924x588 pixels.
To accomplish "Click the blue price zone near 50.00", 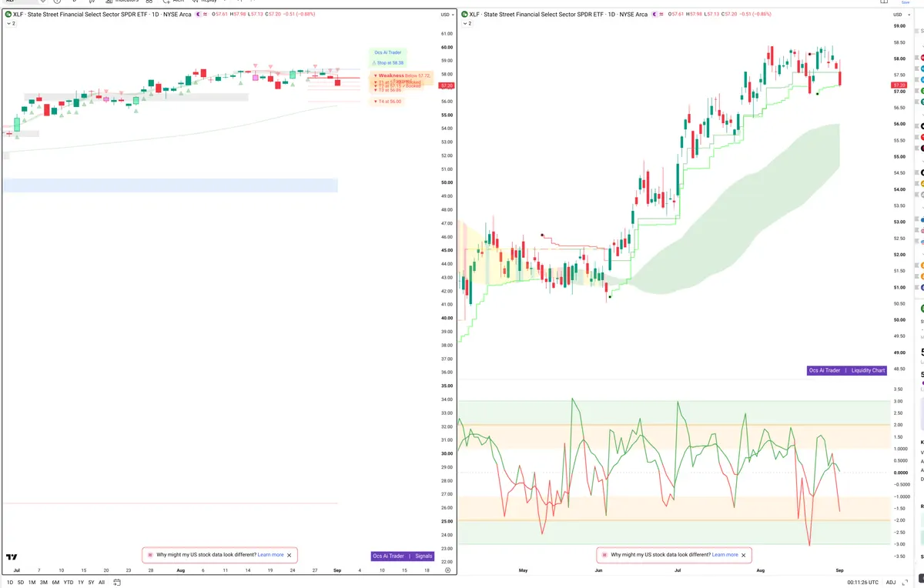I will click(x=170, y=185).
